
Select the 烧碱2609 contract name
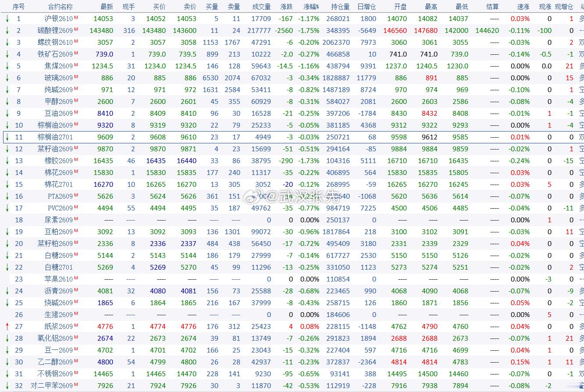(x=58, y=303)
